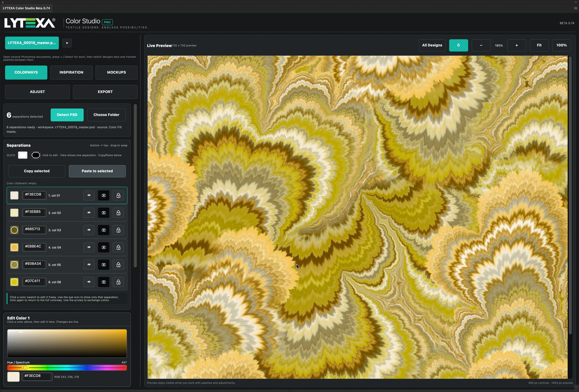Lock separation col 05
The width and height of the screenshot is (579, 392).
[118, 265]
